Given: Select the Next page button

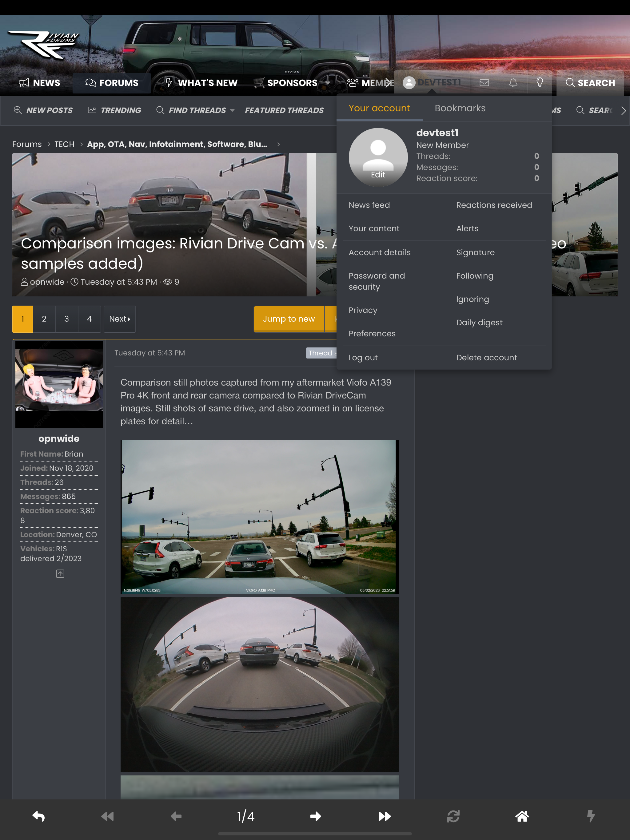Looking at the screenshot, I should point(120,319).
